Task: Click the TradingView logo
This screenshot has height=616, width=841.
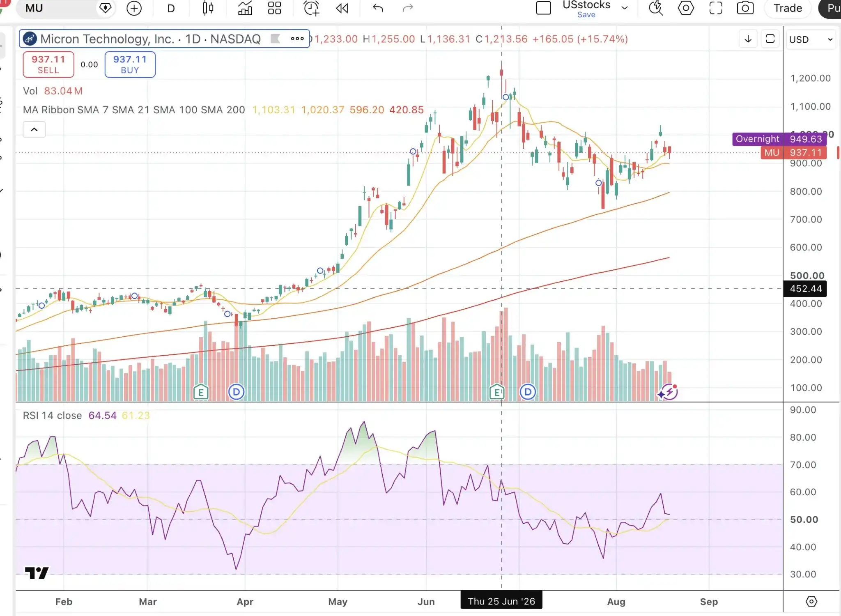Action: click(x=37, y=572)
